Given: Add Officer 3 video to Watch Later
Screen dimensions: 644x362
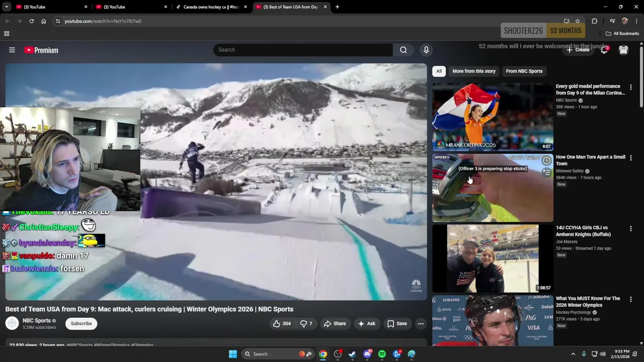Looking at the screenshot, I should pos(546,161).
